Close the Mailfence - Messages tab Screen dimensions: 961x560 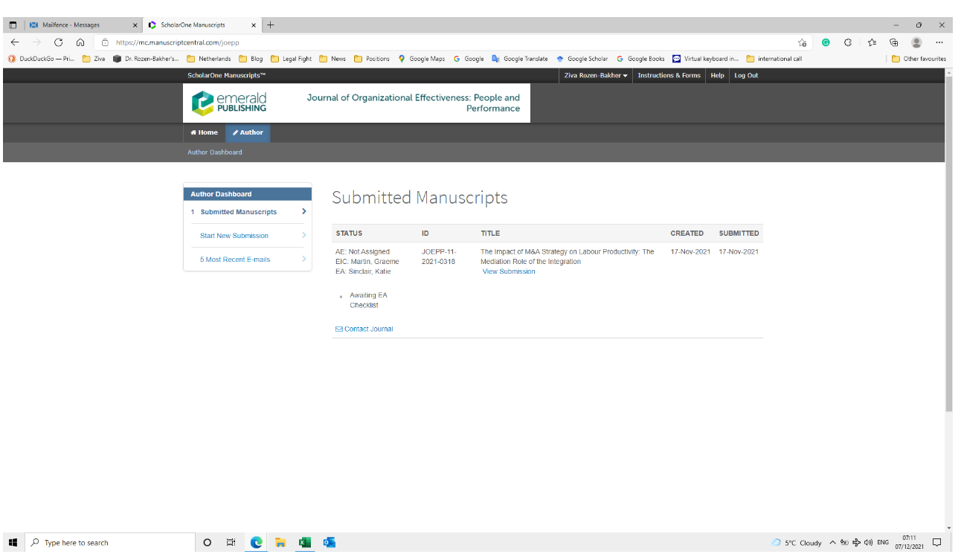[135, 25]
